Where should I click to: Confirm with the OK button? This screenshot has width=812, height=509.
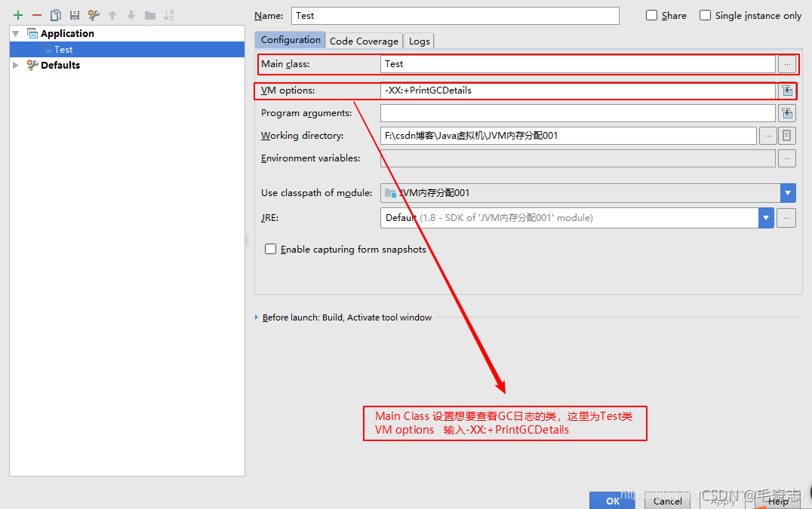point(612,500)
